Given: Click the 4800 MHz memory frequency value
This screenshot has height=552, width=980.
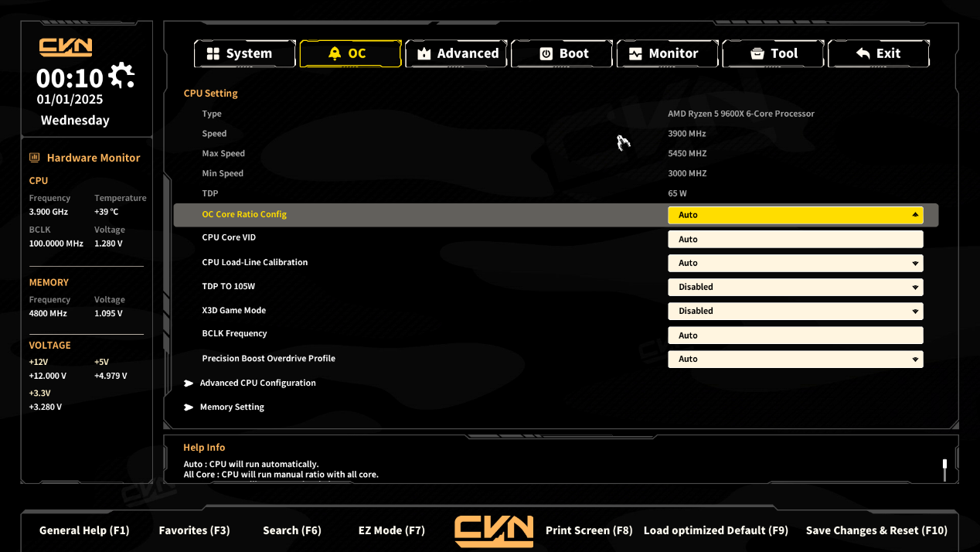Looking at the screenshot, I should tap(48, 314).
